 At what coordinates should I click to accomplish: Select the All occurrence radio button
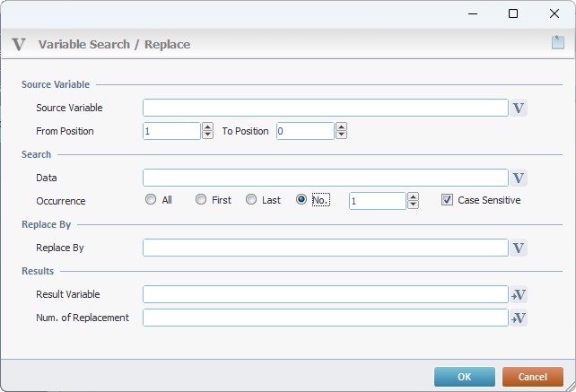coord(151,199)
